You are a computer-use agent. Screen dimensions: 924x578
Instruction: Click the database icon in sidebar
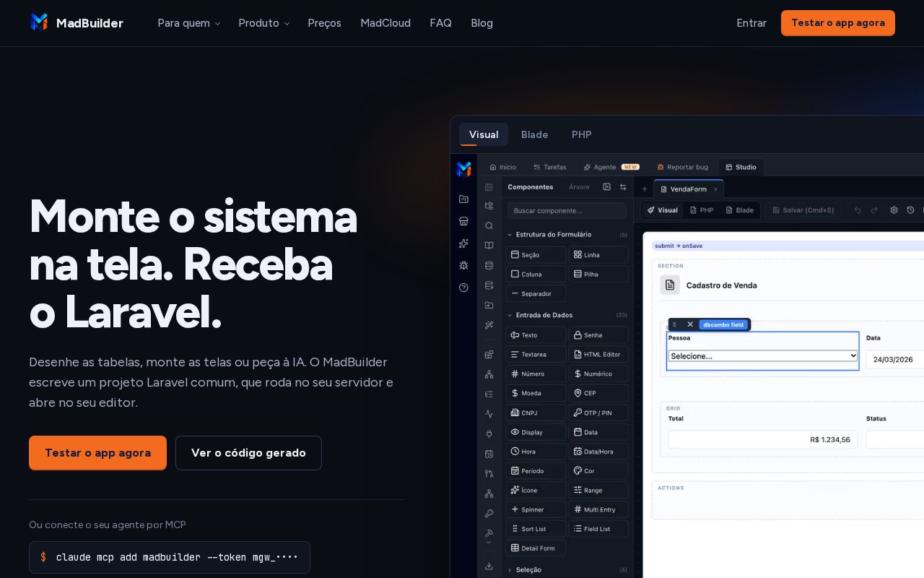tap(489, 265)
